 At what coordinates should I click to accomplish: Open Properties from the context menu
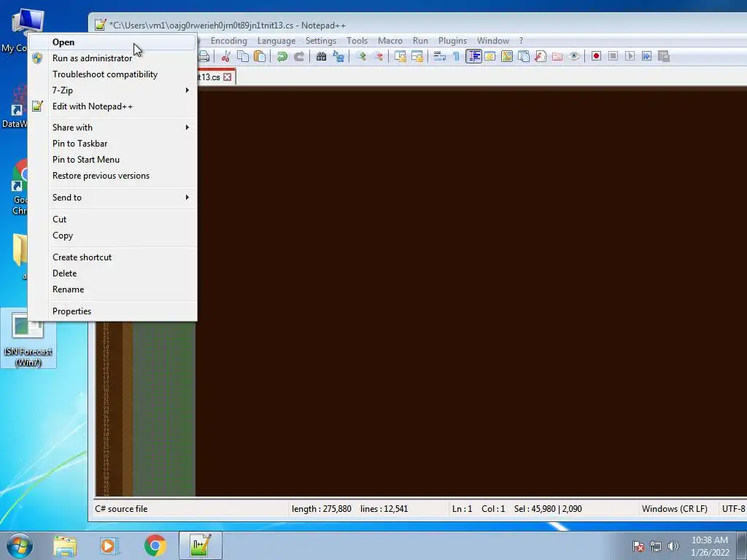click(x=112, y=311)
